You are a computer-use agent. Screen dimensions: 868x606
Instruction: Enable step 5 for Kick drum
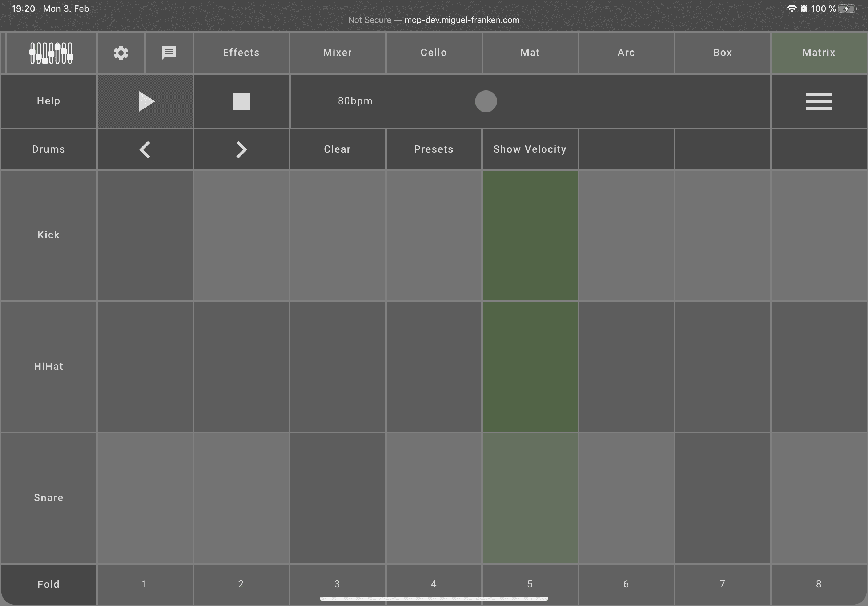click(530, 235)
